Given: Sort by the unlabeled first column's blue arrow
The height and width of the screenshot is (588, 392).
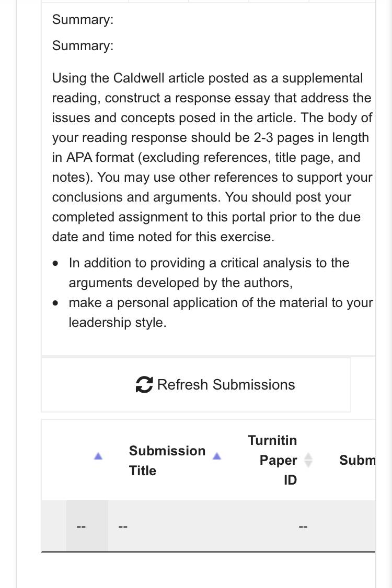Looking at the screenshot, I should tap(98, 456).
